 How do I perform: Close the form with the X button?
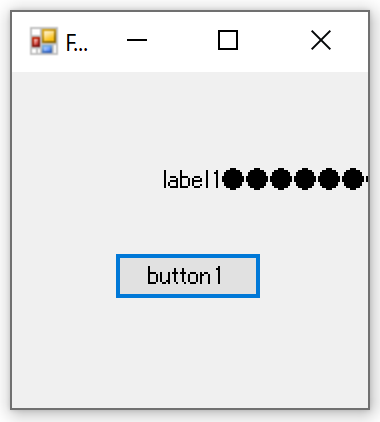(321, 40)
